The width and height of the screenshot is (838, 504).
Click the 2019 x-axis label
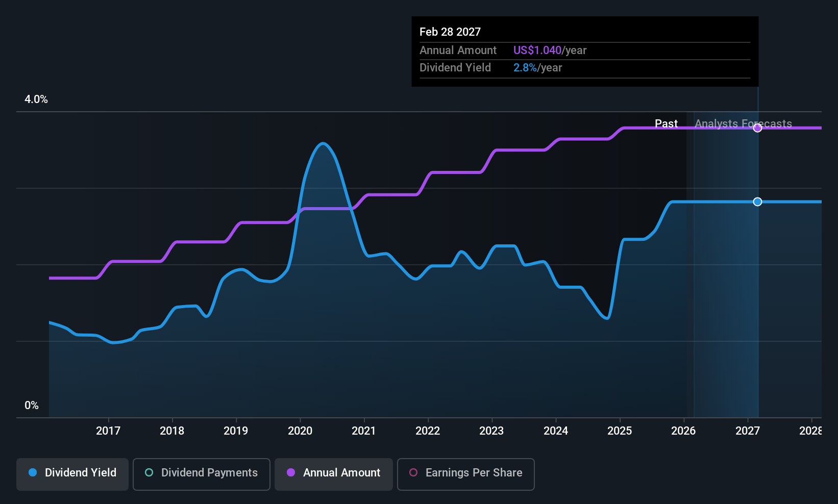pyautogui.click(x=236, y=431)
